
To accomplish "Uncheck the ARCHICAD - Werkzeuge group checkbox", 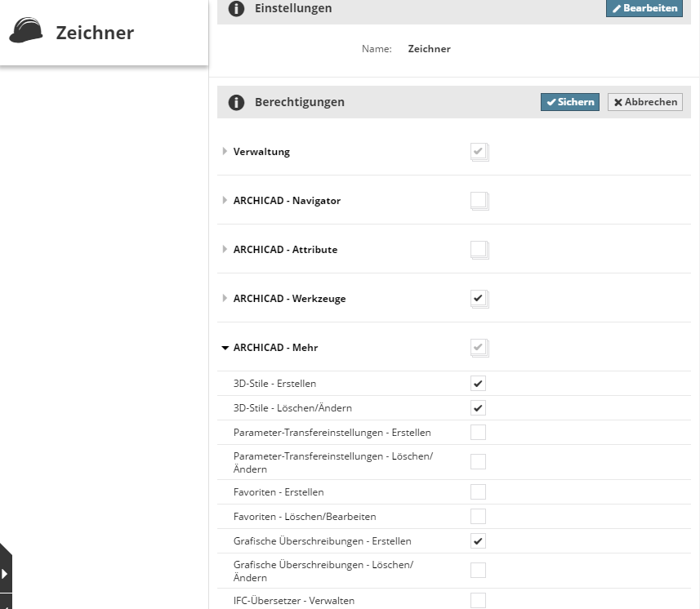I will (479, 298).
